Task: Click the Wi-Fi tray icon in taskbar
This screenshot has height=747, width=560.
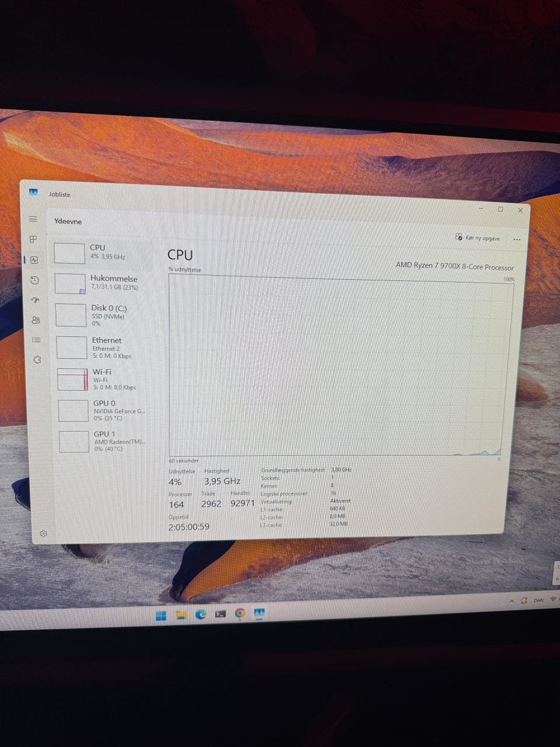Action: coord(553,599)
